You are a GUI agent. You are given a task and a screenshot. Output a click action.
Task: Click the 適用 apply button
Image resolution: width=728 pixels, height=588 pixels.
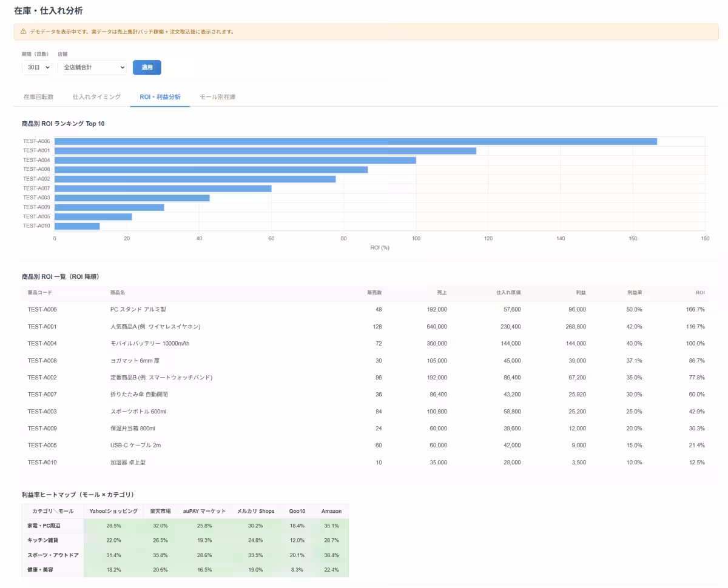tap(147, 67)
